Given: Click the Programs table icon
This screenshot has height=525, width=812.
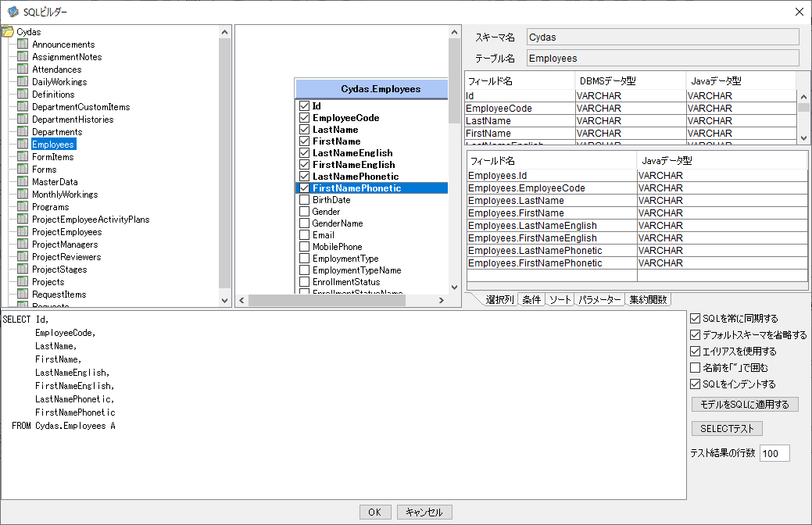Looking at the screenshot, I should tap(23, 206).
